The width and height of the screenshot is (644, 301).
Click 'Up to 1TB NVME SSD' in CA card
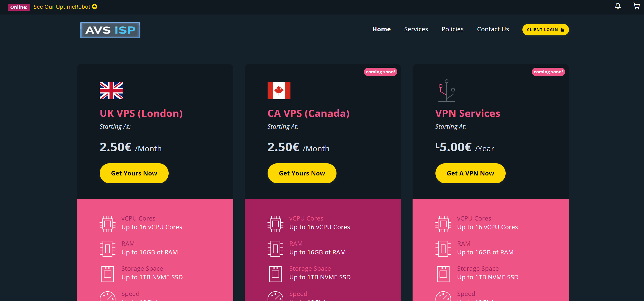pos(320,277)
